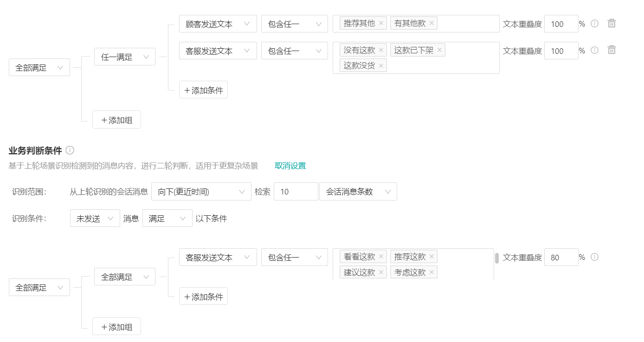Focus overlap field in 顾客发送文本 row
Screen dimensions: 644x342
click(561, 24)
